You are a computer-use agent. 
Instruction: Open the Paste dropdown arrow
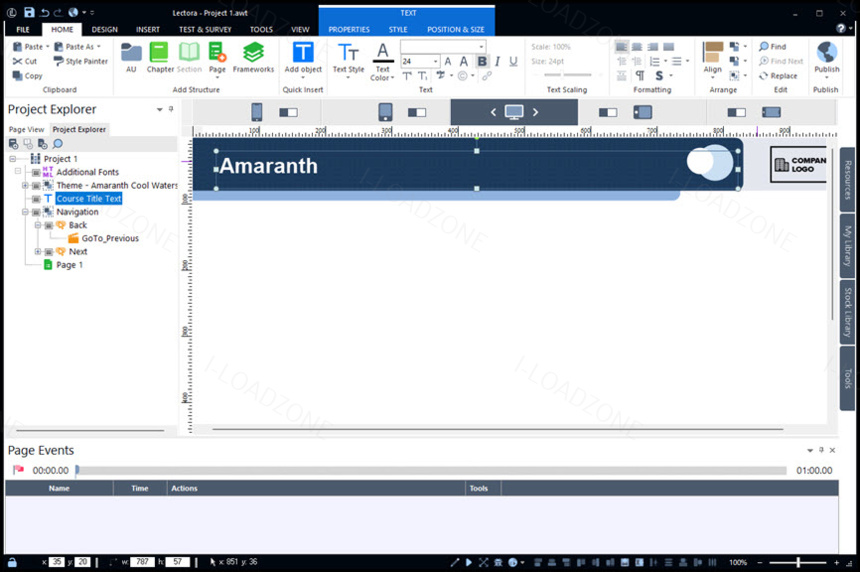point(48,47)
